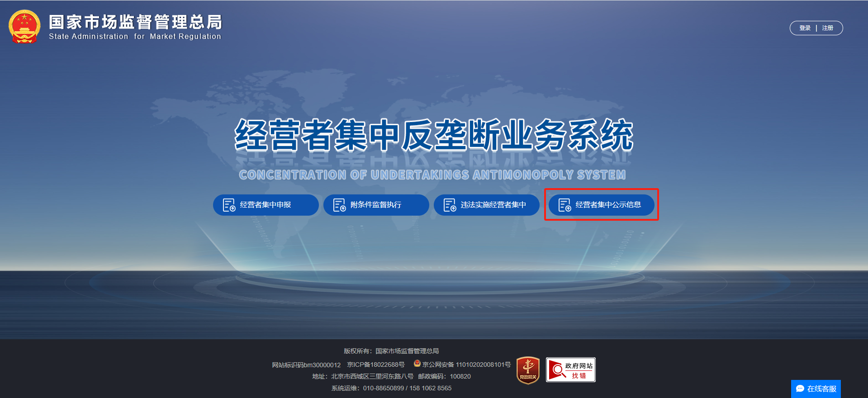Click the 在线客服 text label

tap(821, 389)
